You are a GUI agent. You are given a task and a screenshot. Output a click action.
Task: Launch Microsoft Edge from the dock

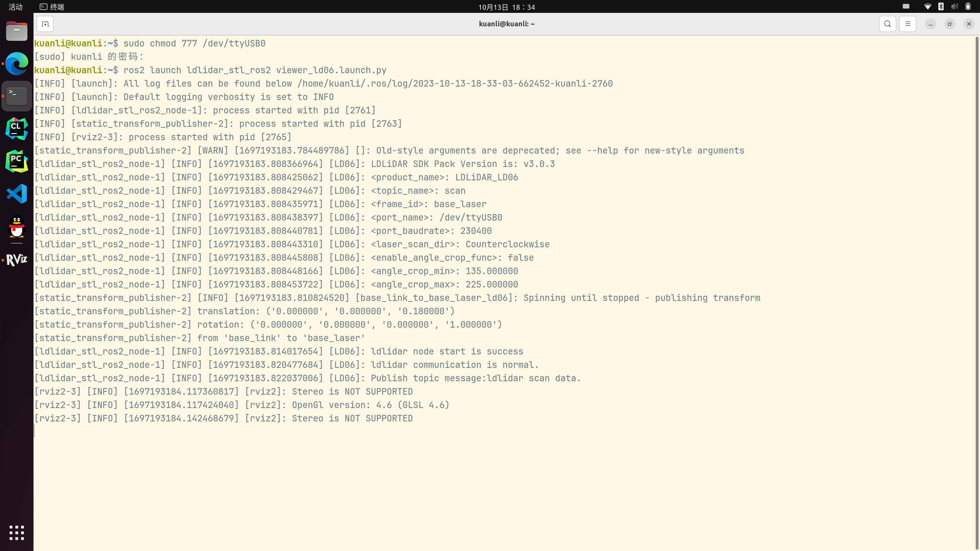(17, 64)
